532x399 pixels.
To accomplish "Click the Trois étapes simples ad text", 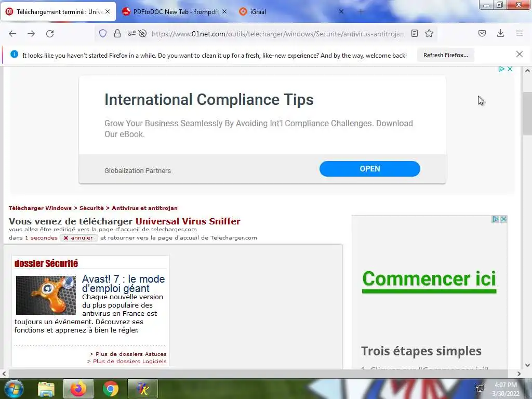I will 421,351.
